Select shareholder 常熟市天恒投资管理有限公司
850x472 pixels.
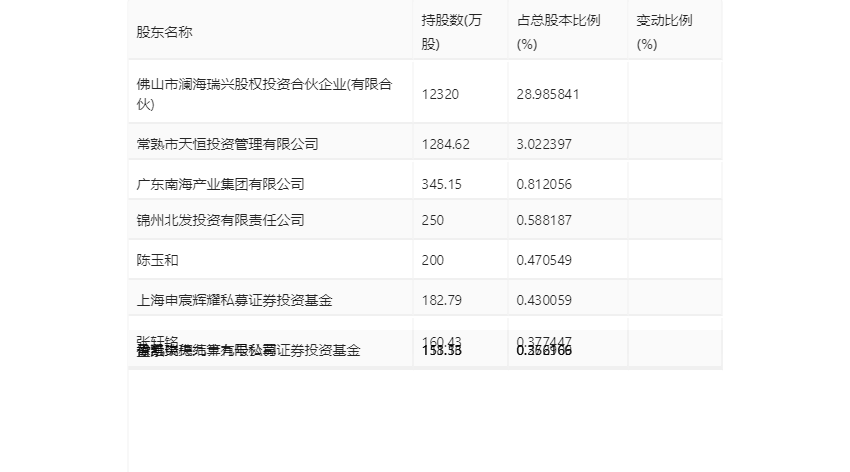(x=227, y=144)
